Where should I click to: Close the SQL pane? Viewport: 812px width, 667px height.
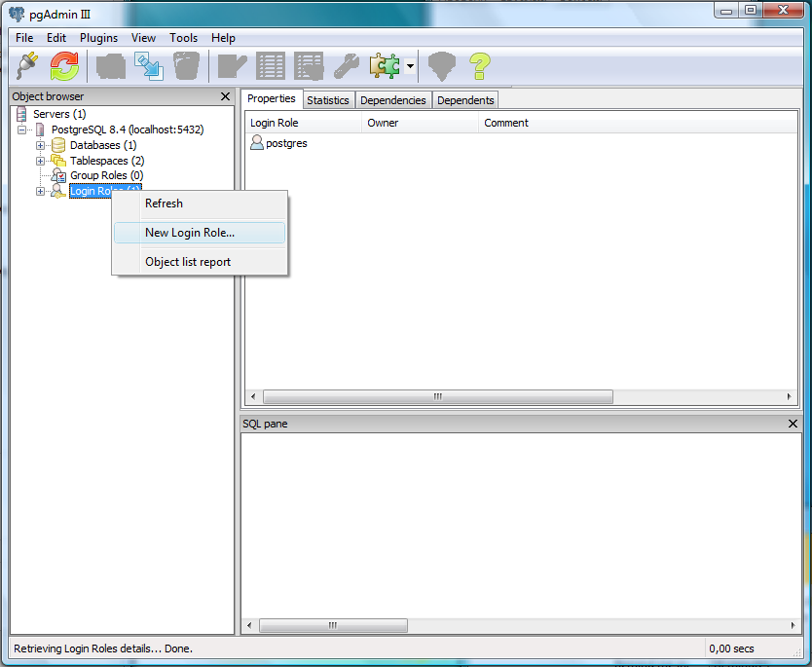point(793,424)
